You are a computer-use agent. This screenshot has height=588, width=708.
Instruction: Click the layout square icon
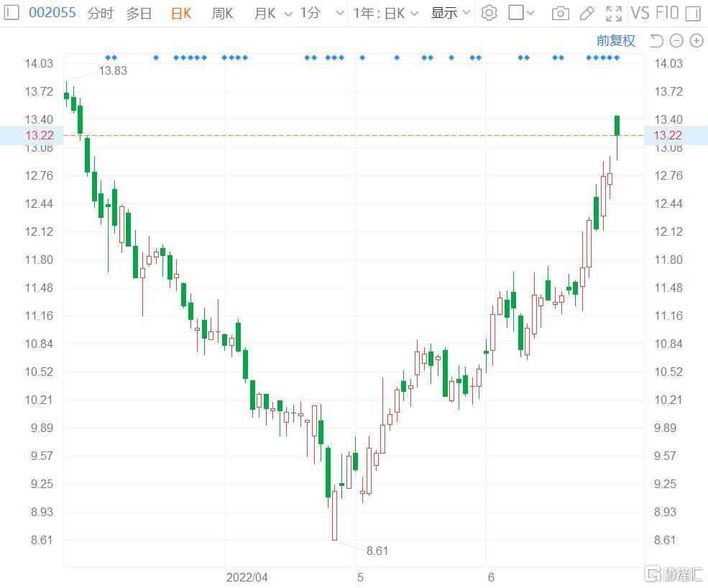(515, 13)
